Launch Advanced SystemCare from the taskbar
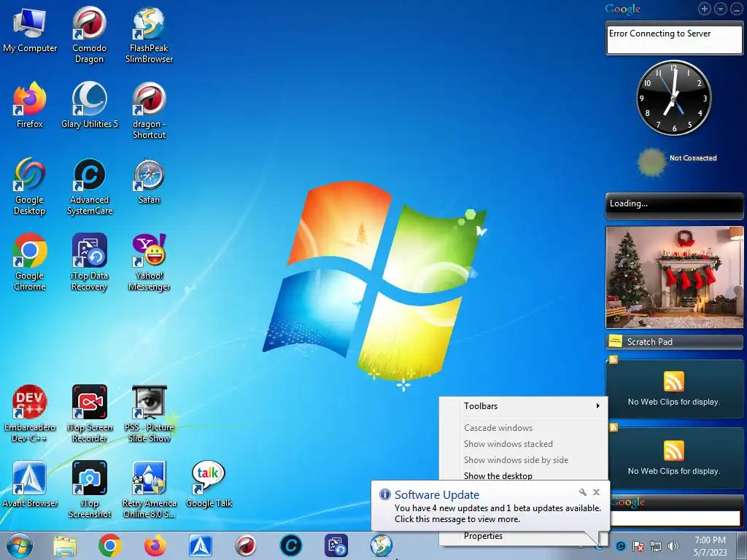Image resolution: width=747 pixels, height=560 pixels. [x=291, y=545]
